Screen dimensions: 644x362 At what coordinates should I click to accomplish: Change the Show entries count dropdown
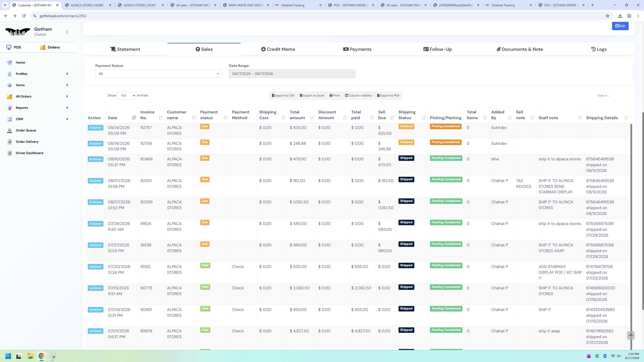(127, 96)
